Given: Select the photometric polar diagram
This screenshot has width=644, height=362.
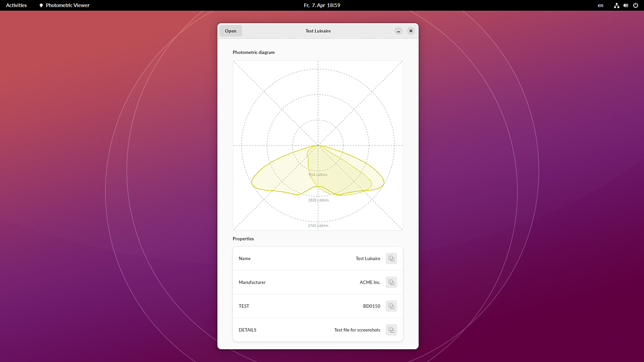Looking at the screenshot, I should pyautogui.click(x=318, y=145).
